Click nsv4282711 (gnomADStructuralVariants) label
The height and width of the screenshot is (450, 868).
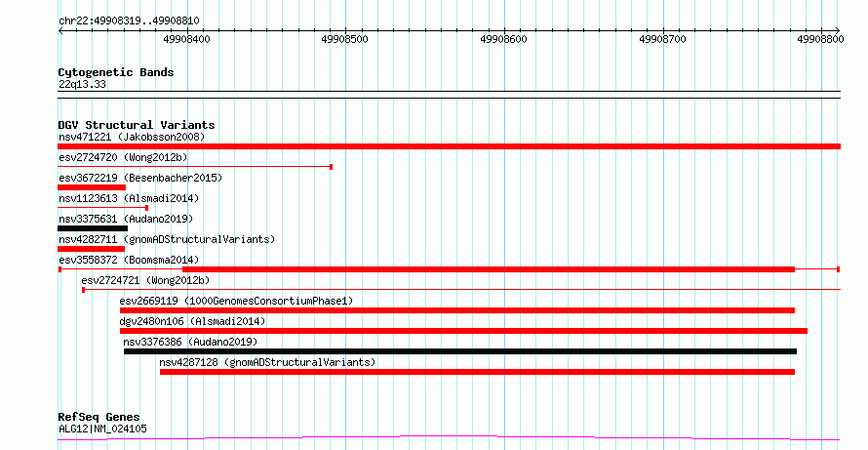tap(167, 239)
